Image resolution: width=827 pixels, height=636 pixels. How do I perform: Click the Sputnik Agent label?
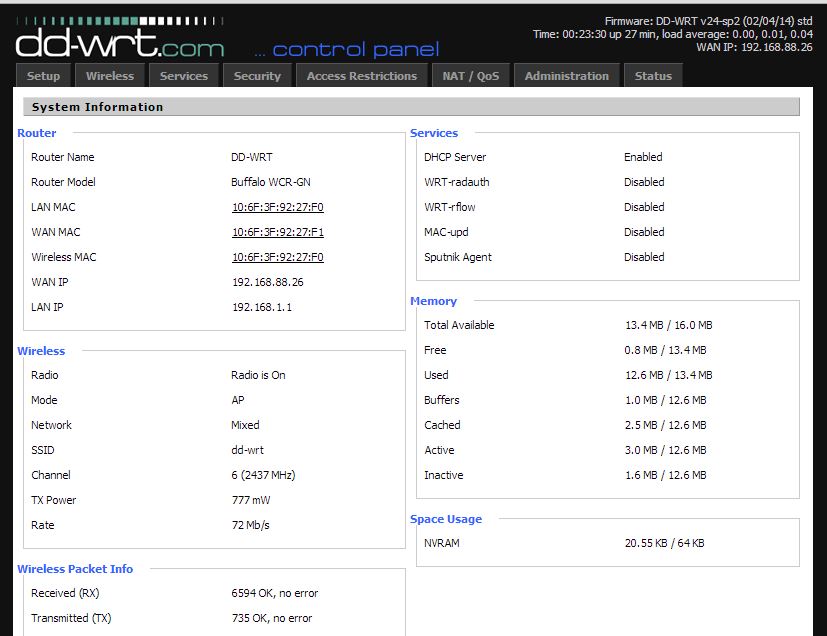click(458, 257)
